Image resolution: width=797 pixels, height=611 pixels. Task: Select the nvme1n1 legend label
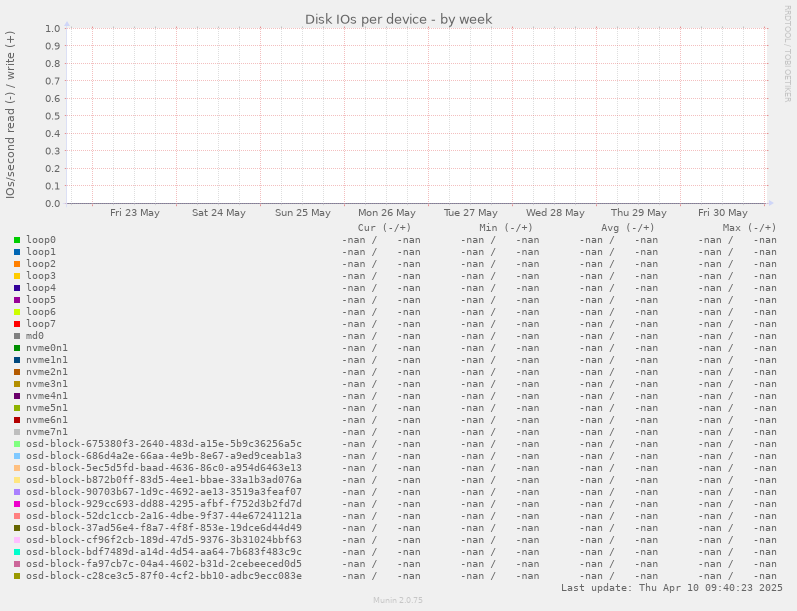[47, 360]
